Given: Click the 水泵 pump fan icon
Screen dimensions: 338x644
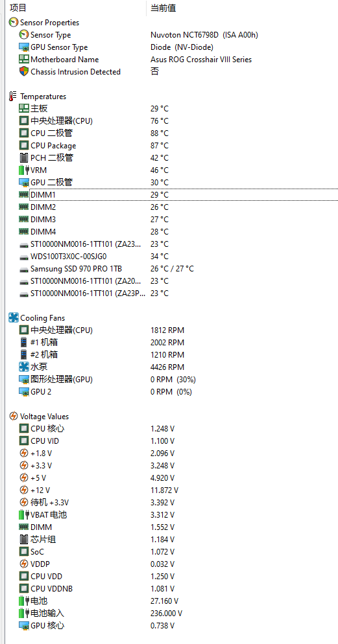Looking at the screenshot, I should click(24, 367).
